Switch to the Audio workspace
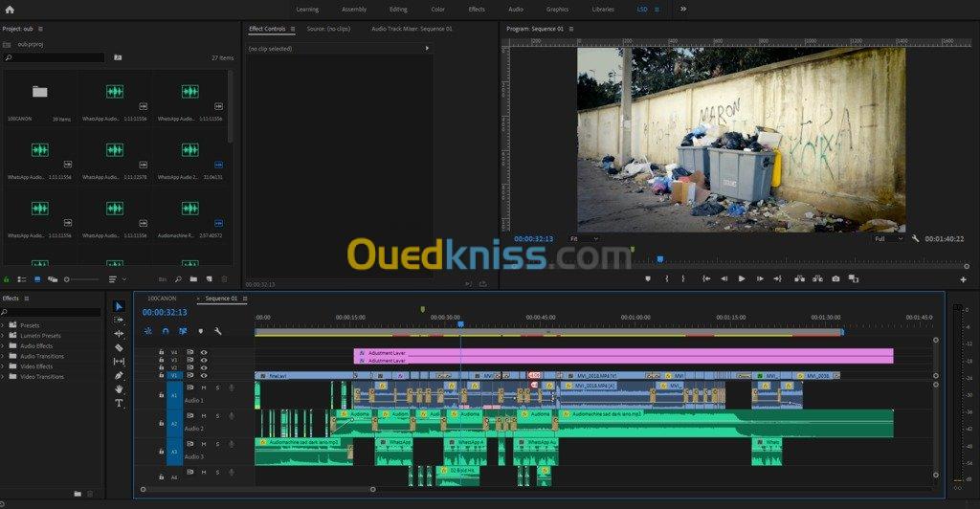Screen dimensions: 980x509 point(516,10)
